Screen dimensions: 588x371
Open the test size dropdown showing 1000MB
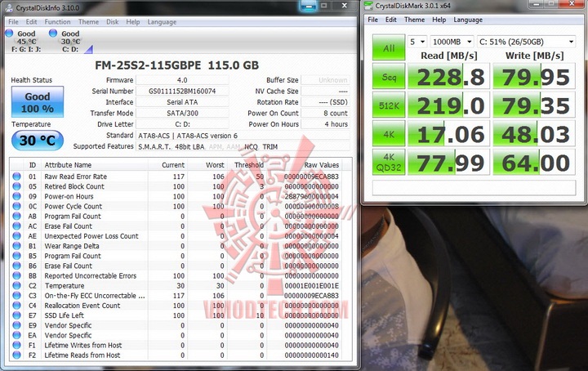452,42
